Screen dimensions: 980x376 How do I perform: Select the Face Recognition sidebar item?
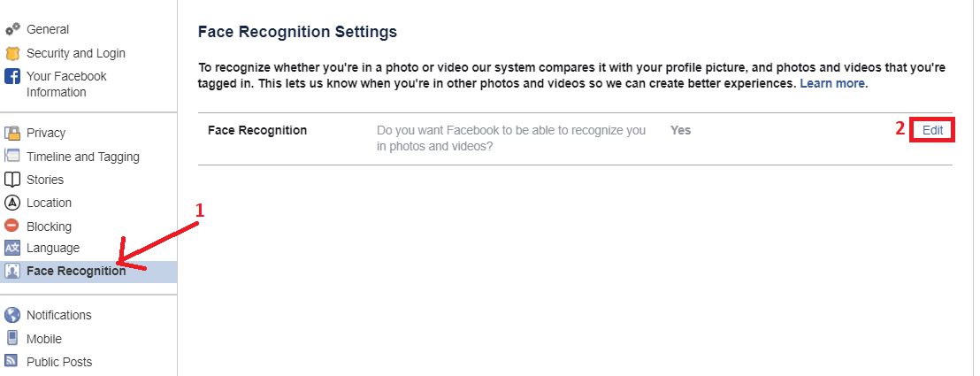pyautogui.click(x=76, y=272)
